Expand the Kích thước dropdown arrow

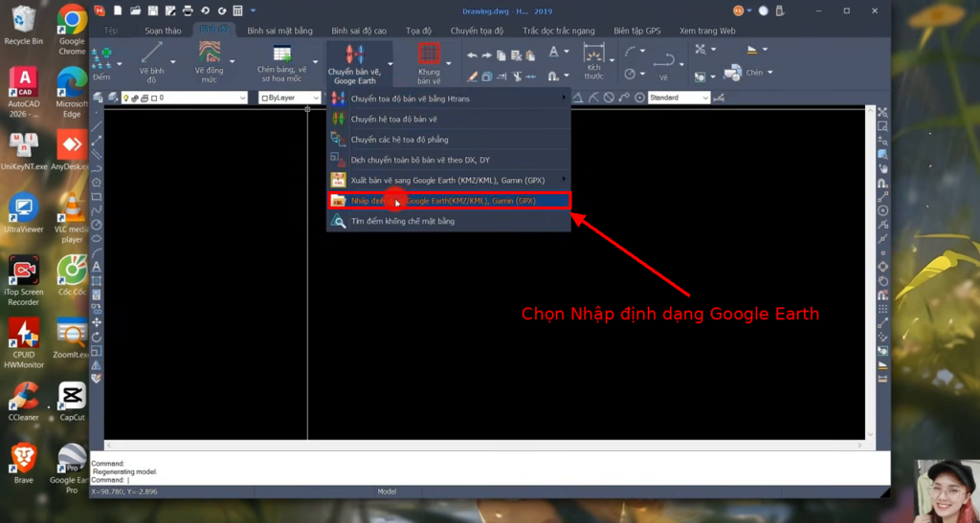click(612, 60)
